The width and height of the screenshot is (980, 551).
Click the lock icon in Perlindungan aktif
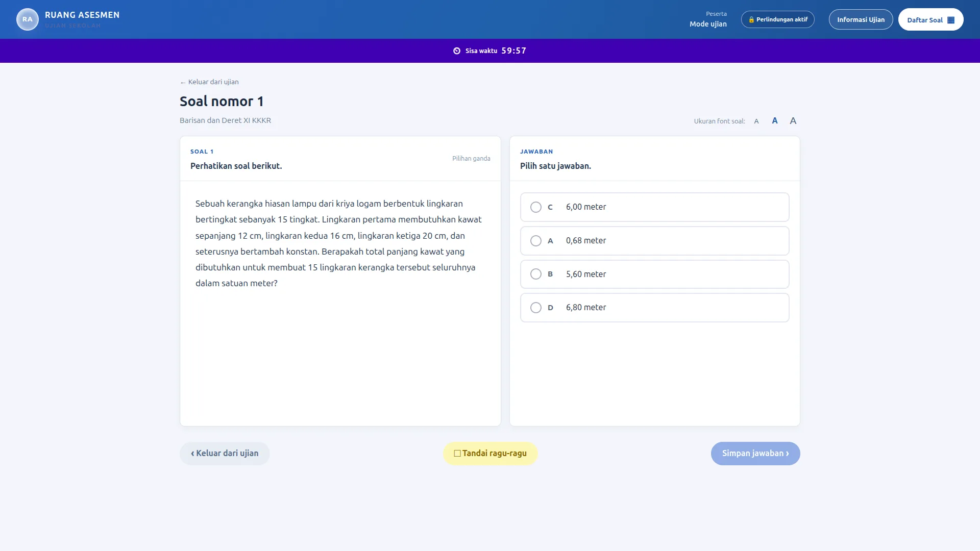(x=751, y=20)
